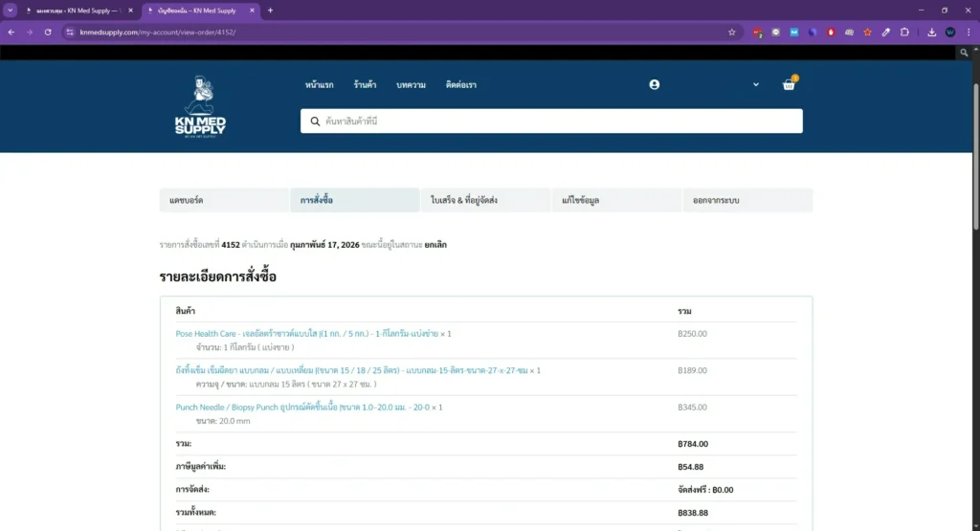The height and width of the screenshot is (531, 980).
Task: View site information icon in address bar
Action: pyautogui.click(x=70, y=32)
